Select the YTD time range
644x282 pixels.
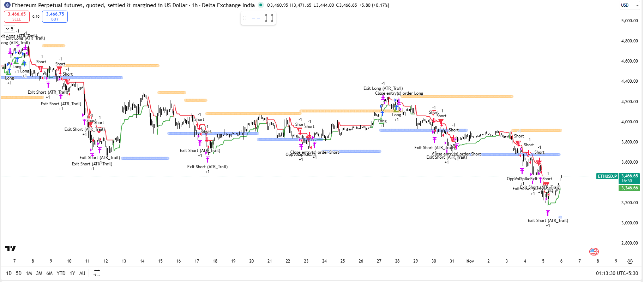[61, 273]
